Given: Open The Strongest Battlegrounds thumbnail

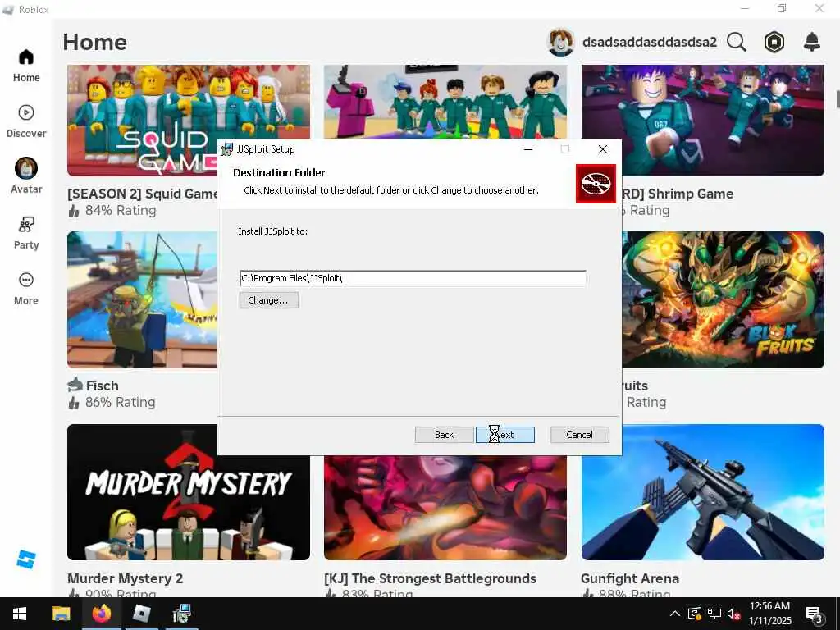Looking at the screenshot, I should (445, 507).
